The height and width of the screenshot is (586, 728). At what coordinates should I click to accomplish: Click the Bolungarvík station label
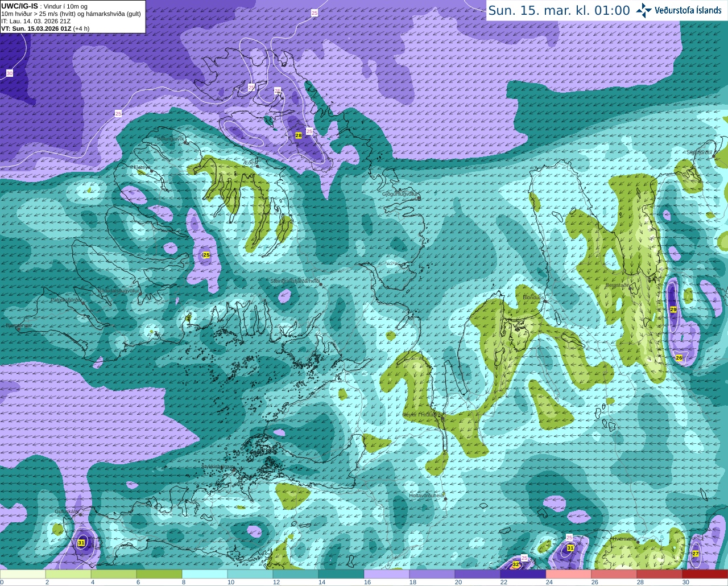[171, 138]
